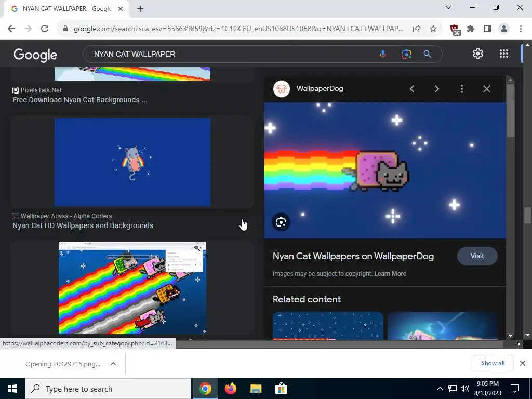
Task: Toggle the browser side panel icon
Action: point(487,29)
